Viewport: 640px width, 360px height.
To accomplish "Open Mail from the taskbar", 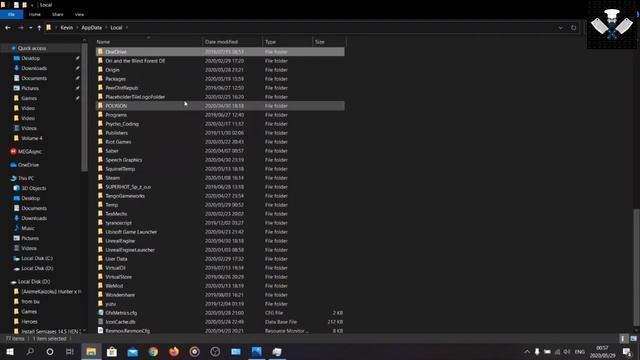I will click(133, 351).
